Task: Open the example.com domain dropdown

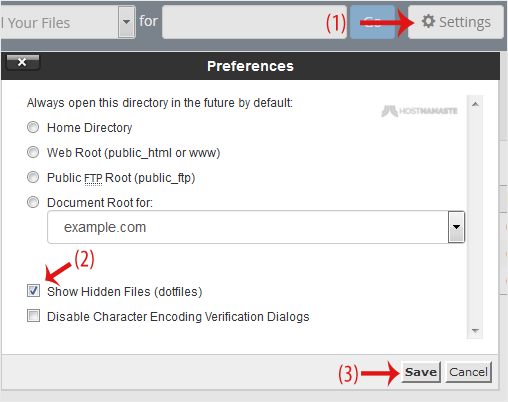Action: tap(256, 227)
